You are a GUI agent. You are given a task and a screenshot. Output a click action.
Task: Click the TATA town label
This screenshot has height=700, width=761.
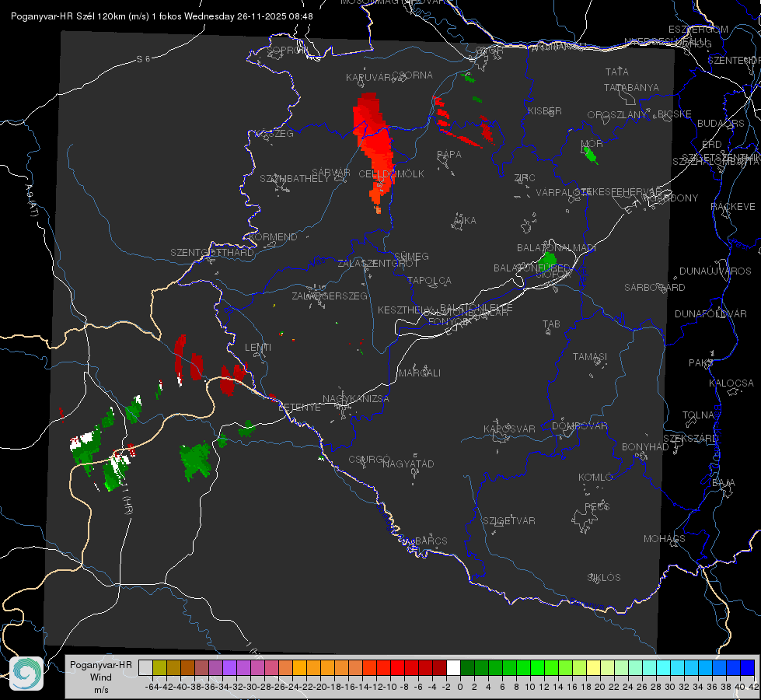(617, 72)
